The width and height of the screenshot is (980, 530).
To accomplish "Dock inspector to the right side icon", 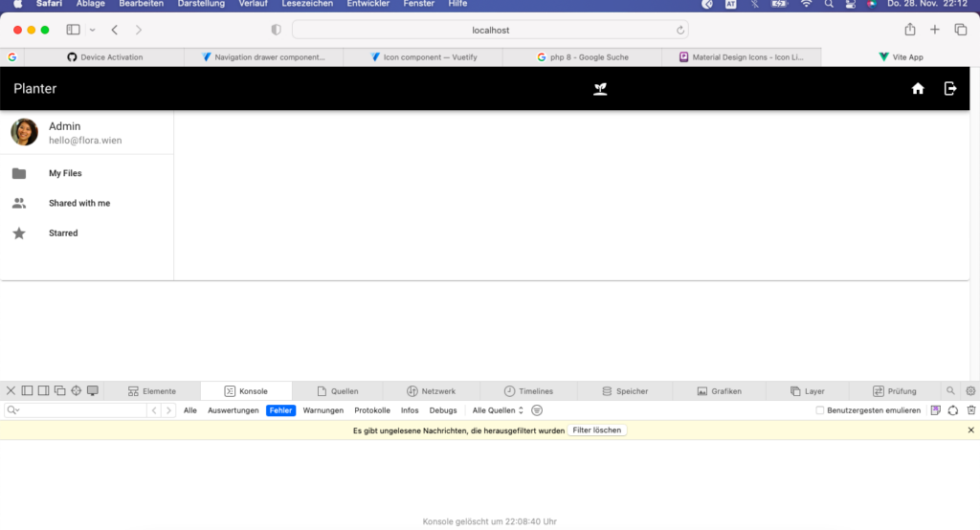I will (43, 390).
